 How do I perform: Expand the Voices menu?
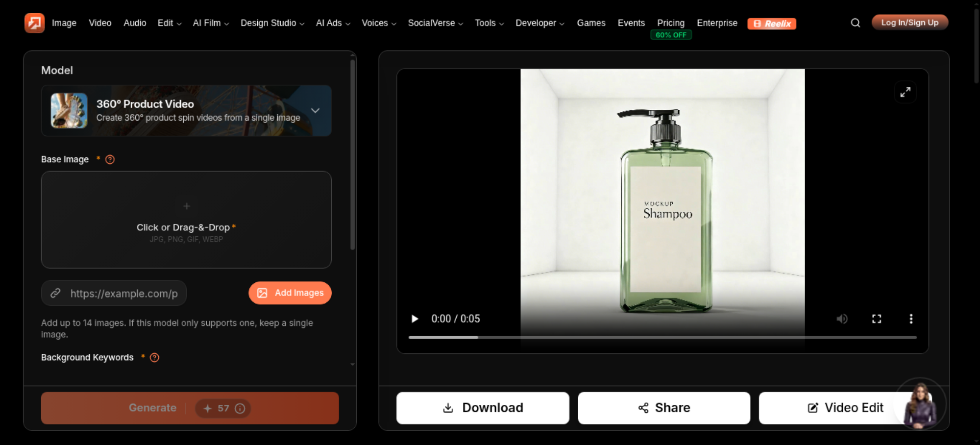379,23
